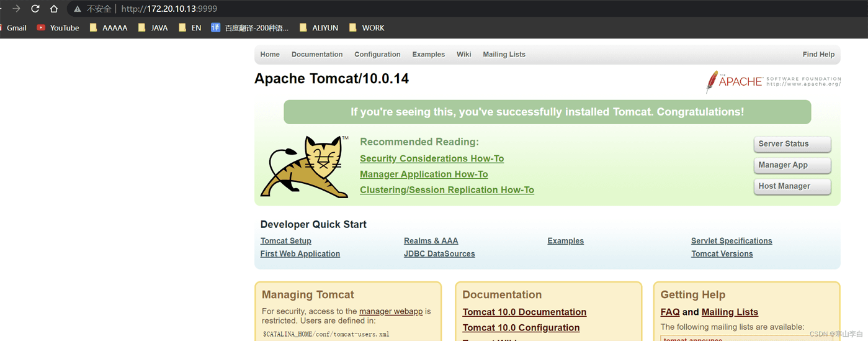Viewport: 868px width, 341px height.
Task: Click the successfully installed Tomcat congratulations banner
Action: [547, 112]
